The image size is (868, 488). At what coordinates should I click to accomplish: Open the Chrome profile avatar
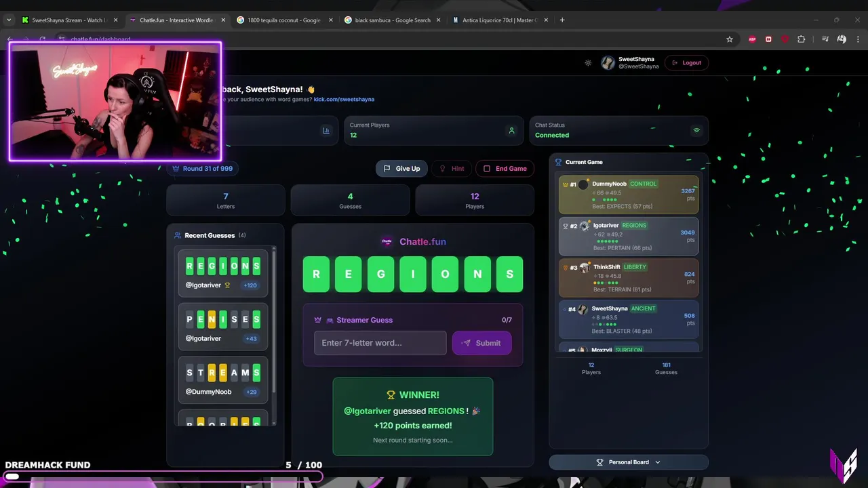click(x=842, y=39)
